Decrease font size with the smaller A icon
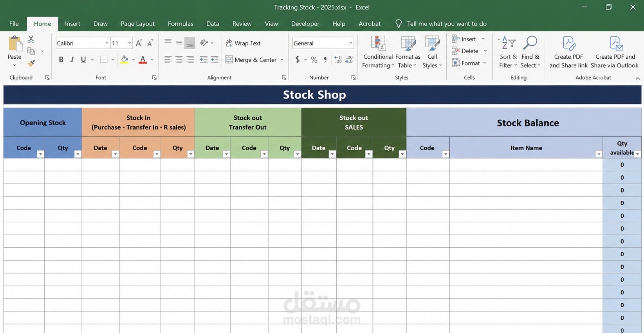This screenshot has width=644, height=333. (150, 43)
